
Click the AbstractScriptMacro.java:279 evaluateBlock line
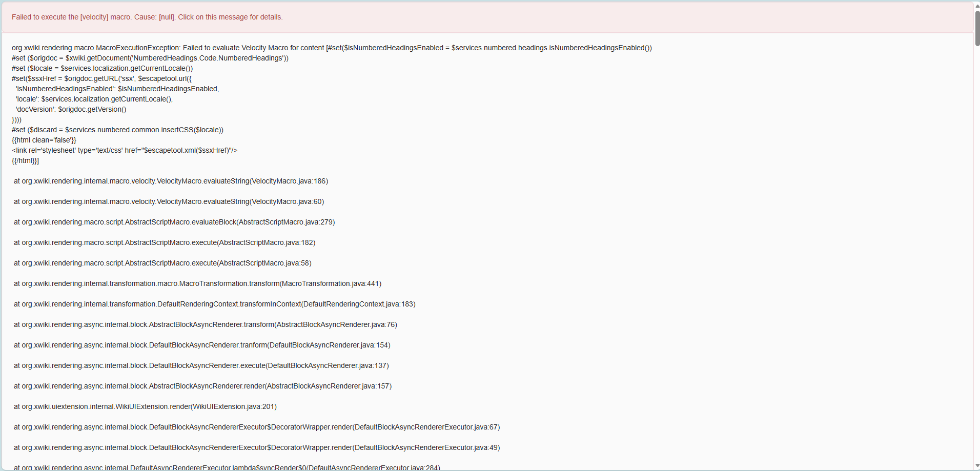pyautogui.click(x=174, y=222)
